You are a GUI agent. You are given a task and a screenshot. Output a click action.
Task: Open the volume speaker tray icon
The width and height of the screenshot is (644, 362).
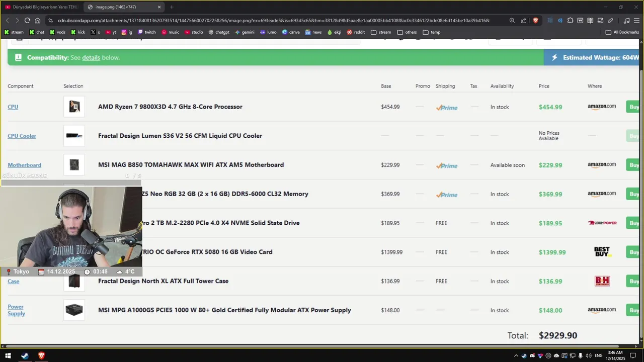pyautogui.click(x=589, y=356)
